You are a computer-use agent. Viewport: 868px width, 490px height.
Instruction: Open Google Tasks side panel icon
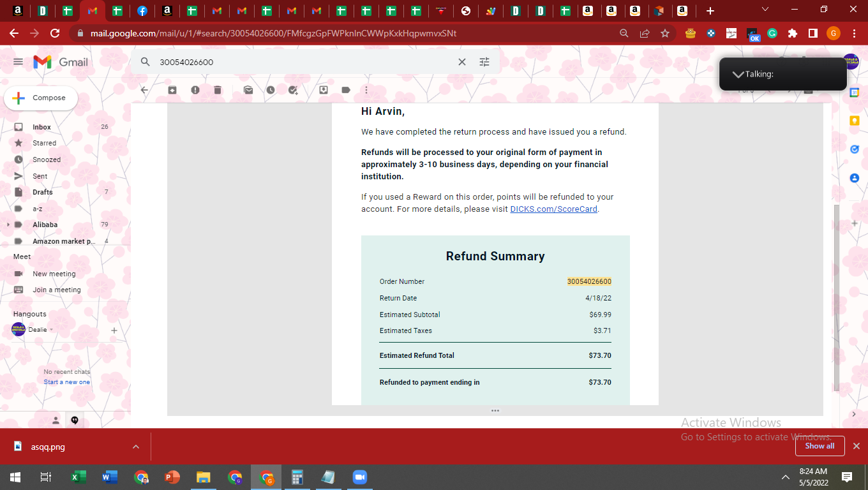(x=855, y=149)
